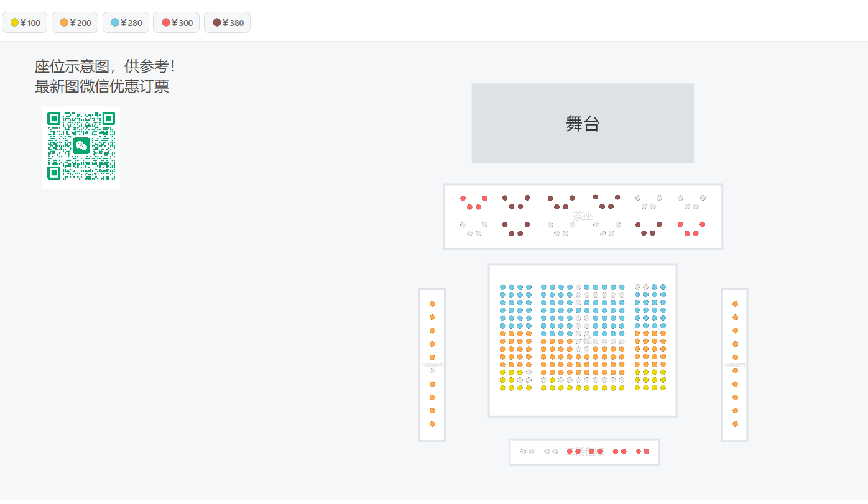Choose the ¥280 price category
Image resolution: width=868 pixels, height=504 pixels.
(126, 23)
